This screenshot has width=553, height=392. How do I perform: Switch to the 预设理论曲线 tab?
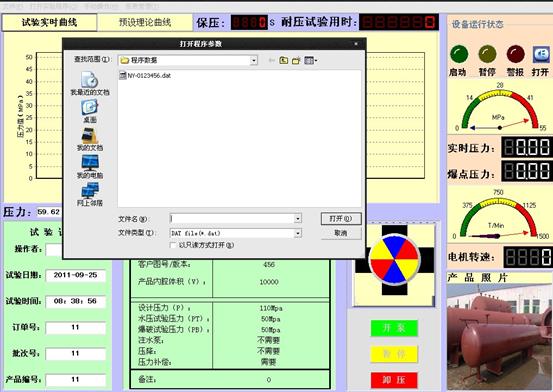(145, 23)
